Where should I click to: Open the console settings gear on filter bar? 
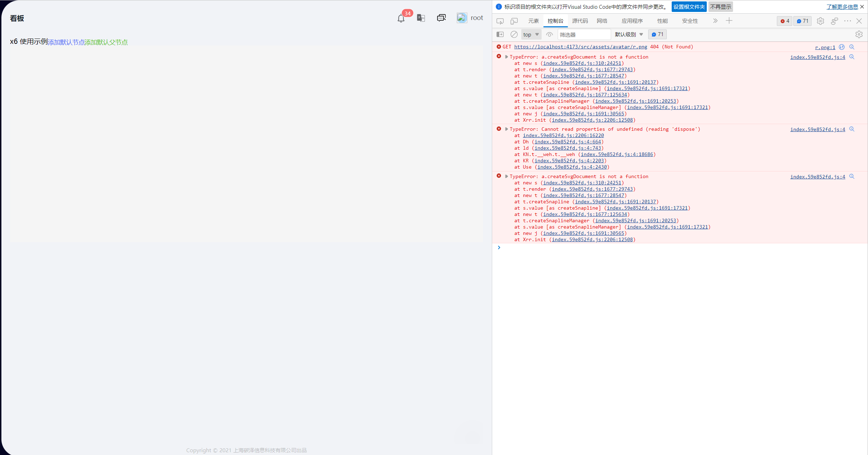click(x=859, y=34)
